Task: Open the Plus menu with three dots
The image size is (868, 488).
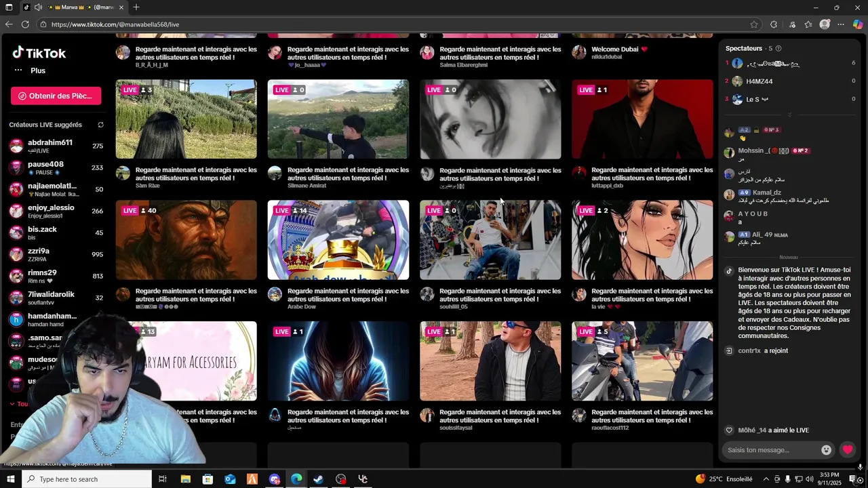Action: (x=30, y=70)
